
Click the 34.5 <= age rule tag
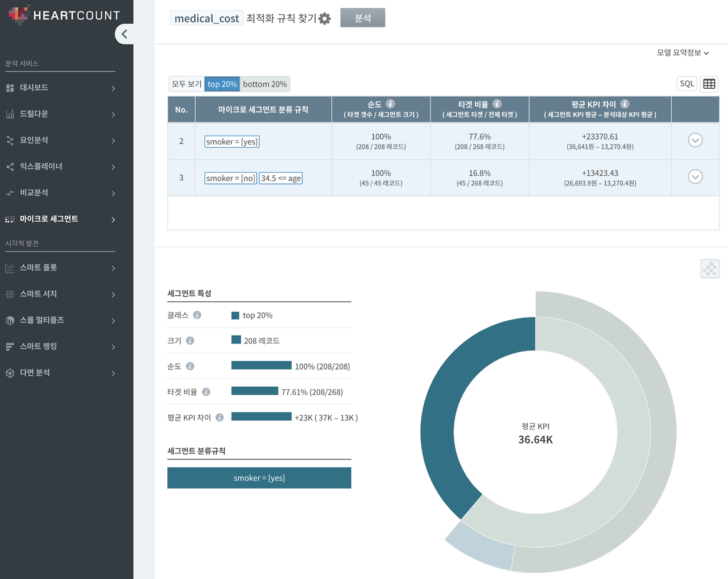pos(281,178)
